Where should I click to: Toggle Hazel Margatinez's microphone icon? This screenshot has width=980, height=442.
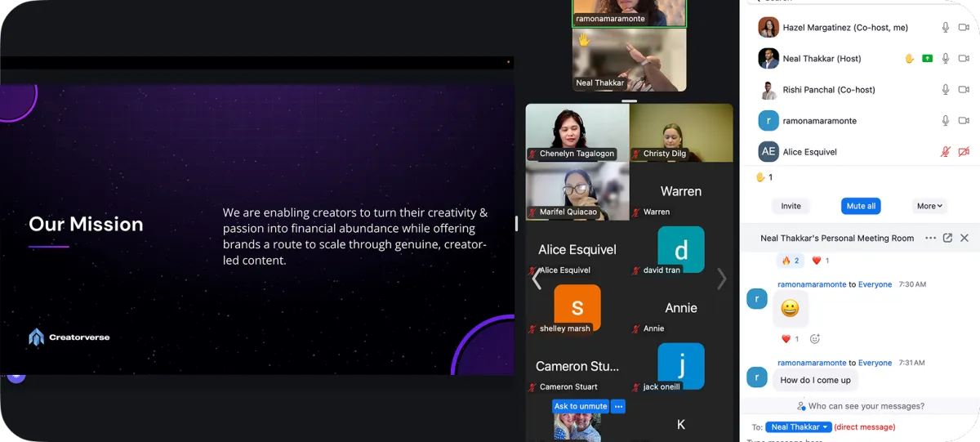tap(946, 28)
